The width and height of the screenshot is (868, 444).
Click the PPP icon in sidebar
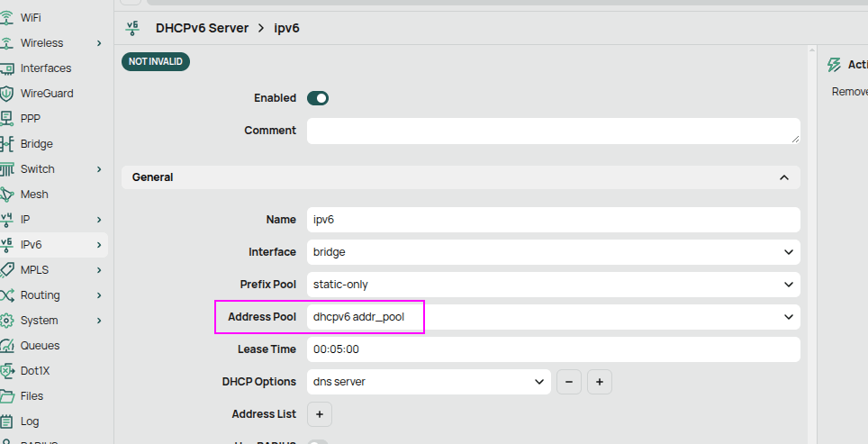click(x=8, y=119)
